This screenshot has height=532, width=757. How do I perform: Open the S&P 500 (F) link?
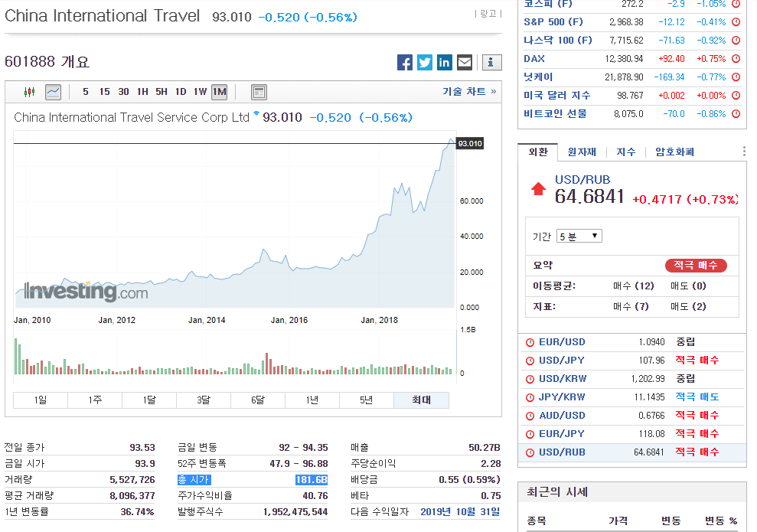[553, 22]
